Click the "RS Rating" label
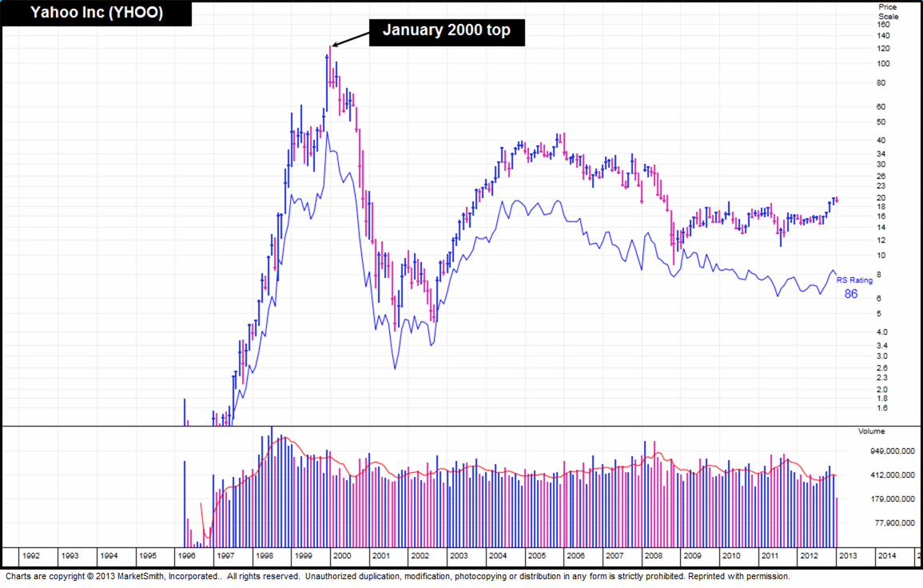Viewport: 923px width, 588px height. [x=854, y=280]
